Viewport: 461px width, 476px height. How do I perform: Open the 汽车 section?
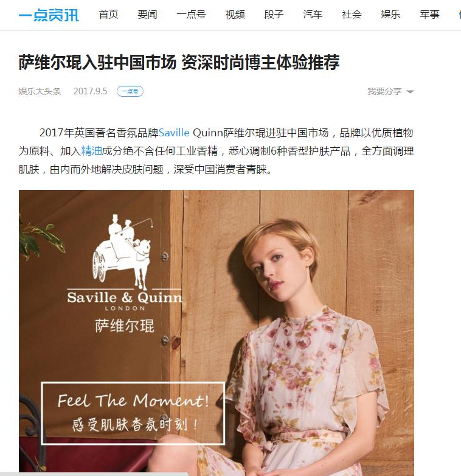(x=313, y=14)
